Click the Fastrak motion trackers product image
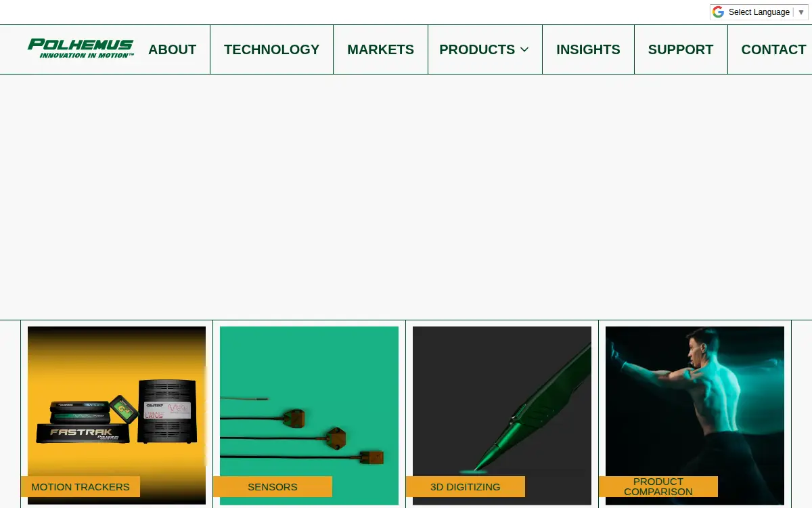This screenshot has height=508, width=812. click(116, 415)
